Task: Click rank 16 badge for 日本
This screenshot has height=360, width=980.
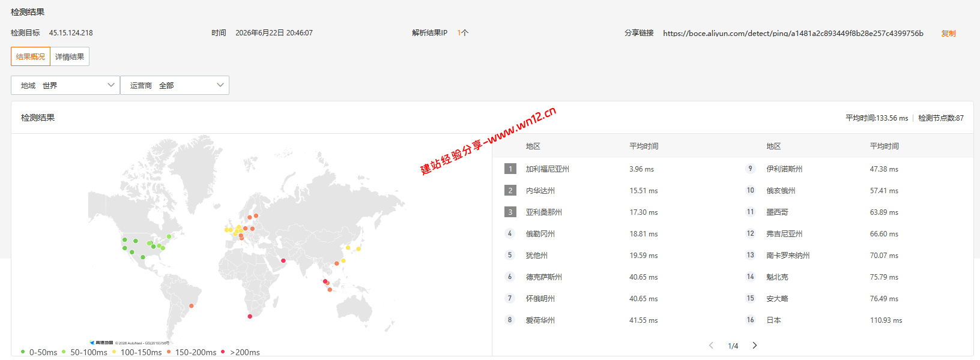Action: coord(751,320)
